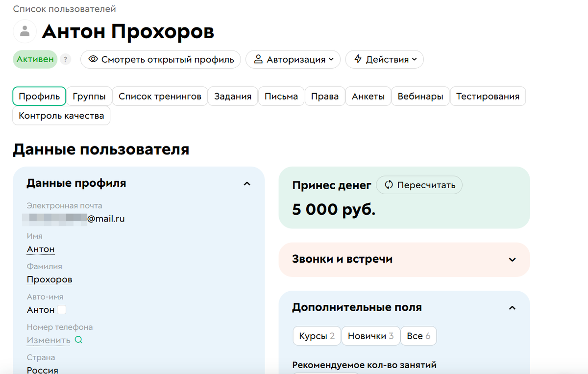588x374 pixels.
Task: Click the collapse chevron of "Данные профиля" panel
Action: pyautogui.click(x=247, y=183)
